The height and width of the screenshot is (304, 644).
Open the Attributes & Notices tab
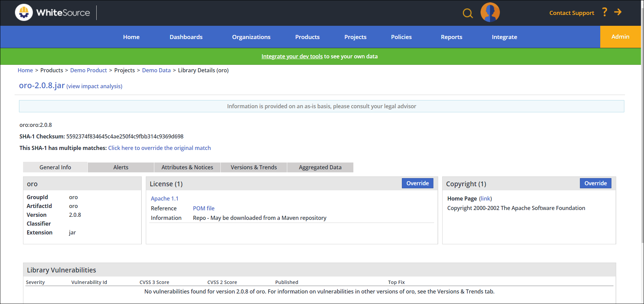tap(187, 167)
